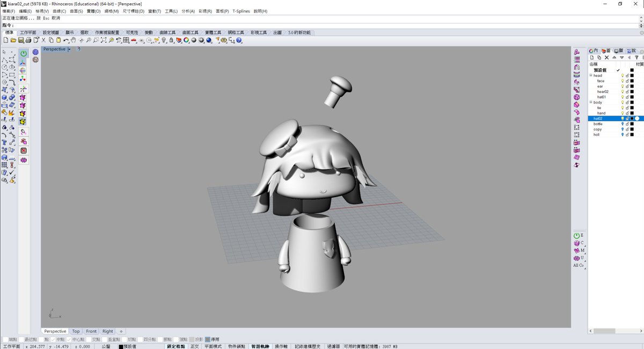The height and width of the screenshot is (349, 644).
Task: Click the 正交 status bar button
Action: pyautogui.click(x=194, y=346)
